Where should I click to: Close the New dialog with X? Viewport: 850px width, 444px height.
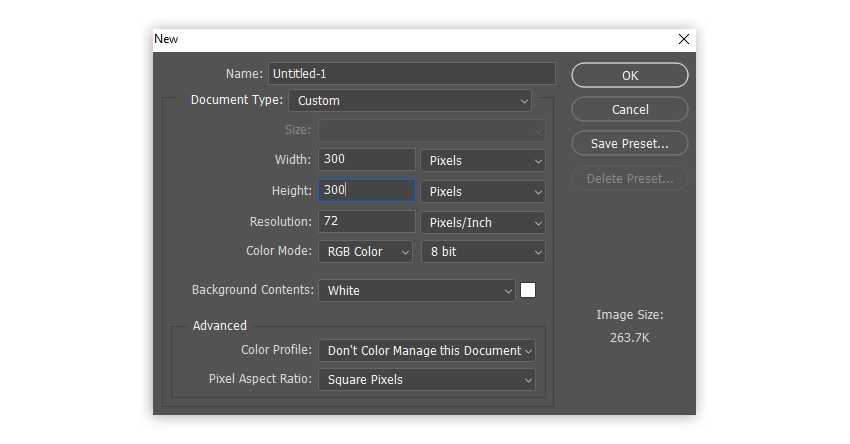click(x=684, y=39)
